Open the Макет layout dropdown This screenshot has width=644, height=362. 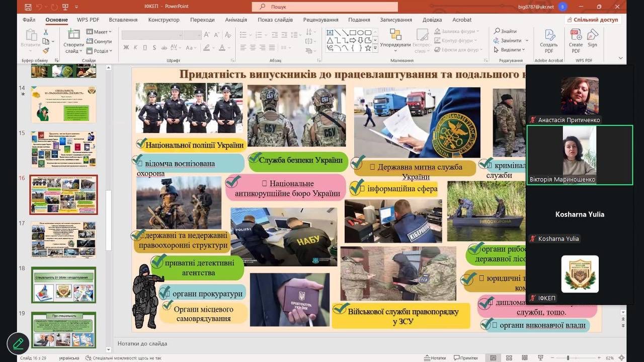click(99, 32)
